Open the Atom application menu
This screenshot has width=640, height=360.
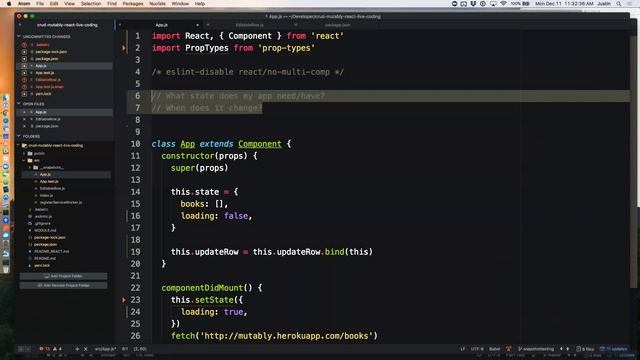pos(24,4)
